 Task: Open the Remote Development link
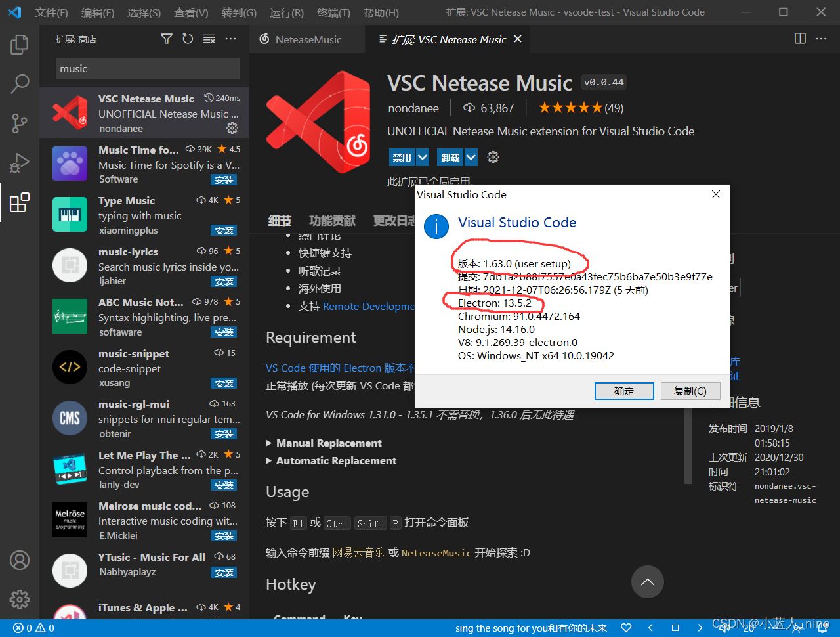369,306
